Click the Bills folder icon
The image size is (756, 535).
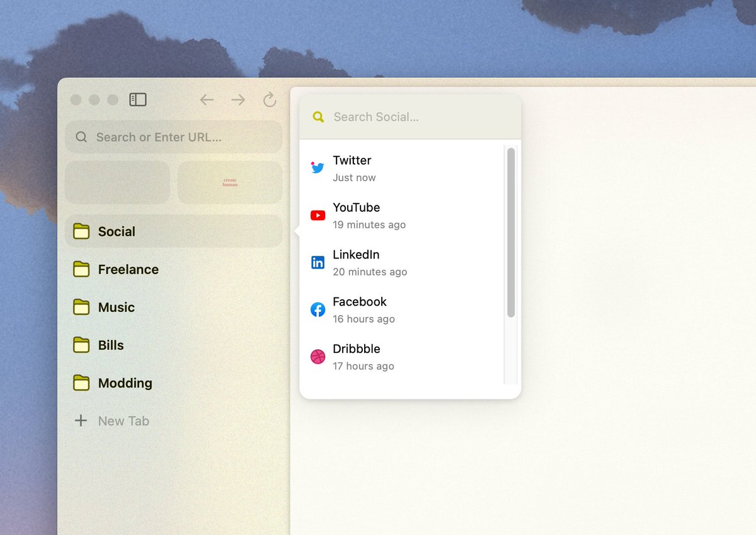coord(81,345)
